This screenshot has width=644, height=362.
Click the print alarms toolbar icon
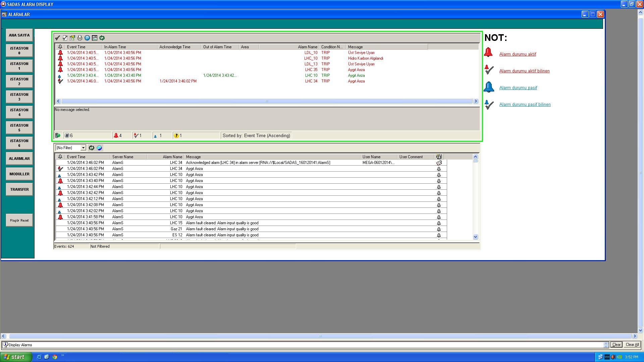80,38
